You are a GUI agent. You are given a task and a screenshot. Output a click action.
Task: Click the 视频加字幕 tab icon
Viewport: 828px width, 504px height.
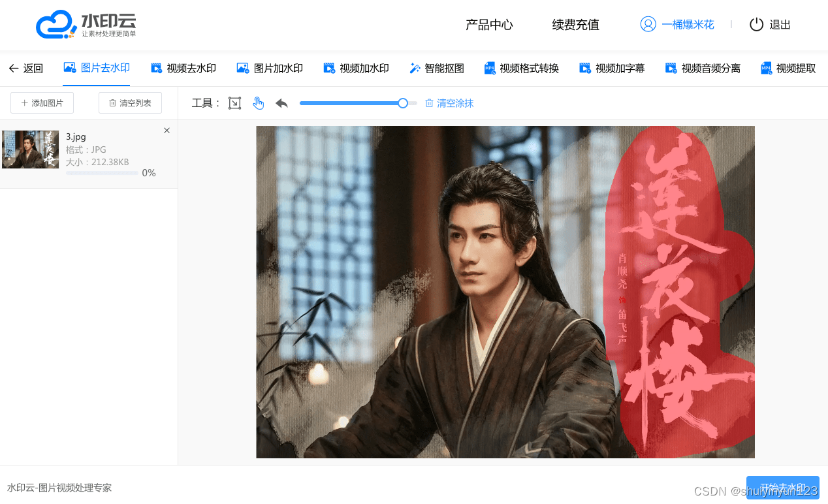585,68
